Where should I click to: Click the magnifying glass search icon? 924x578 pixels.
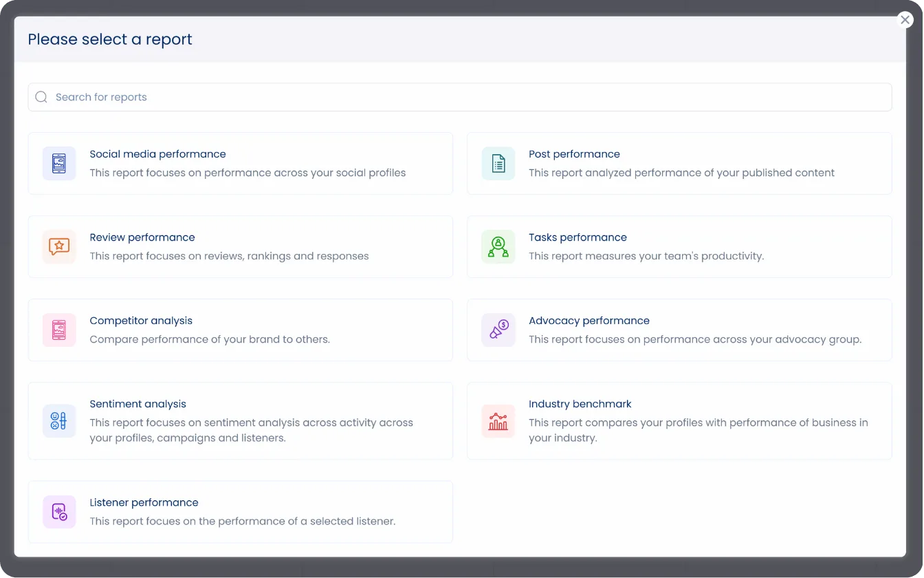click(41, 97)
